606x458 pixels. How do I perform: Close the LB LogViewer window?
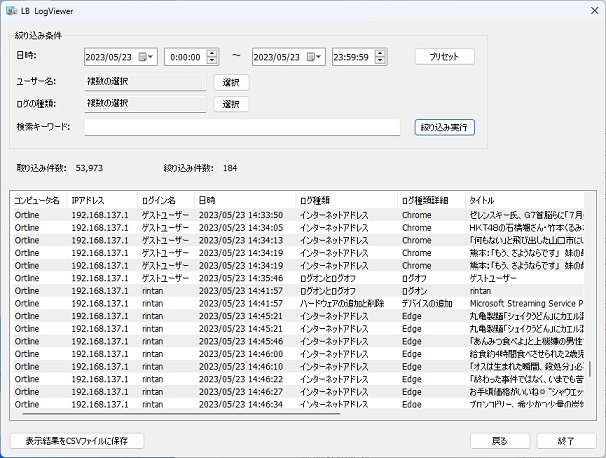point(594,10)
